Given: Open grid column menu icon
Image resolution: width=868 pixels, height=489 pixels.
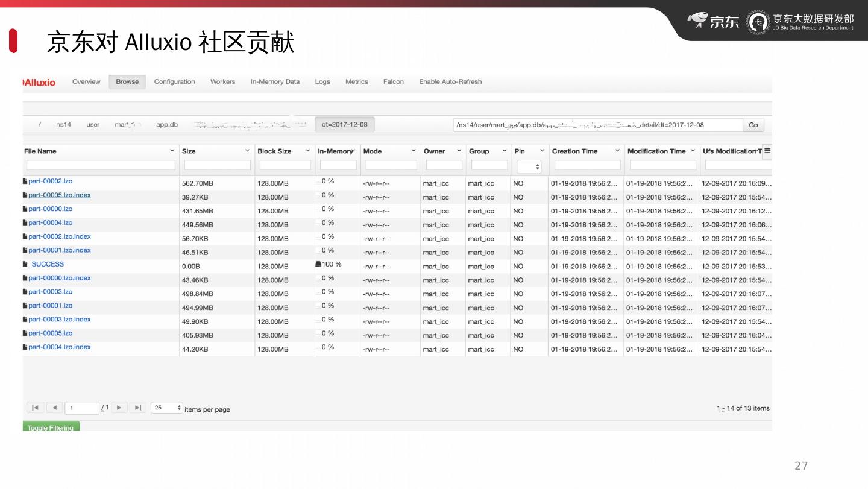Looking at the screenshot, I should pyautogui.click(x=767, y=151).
